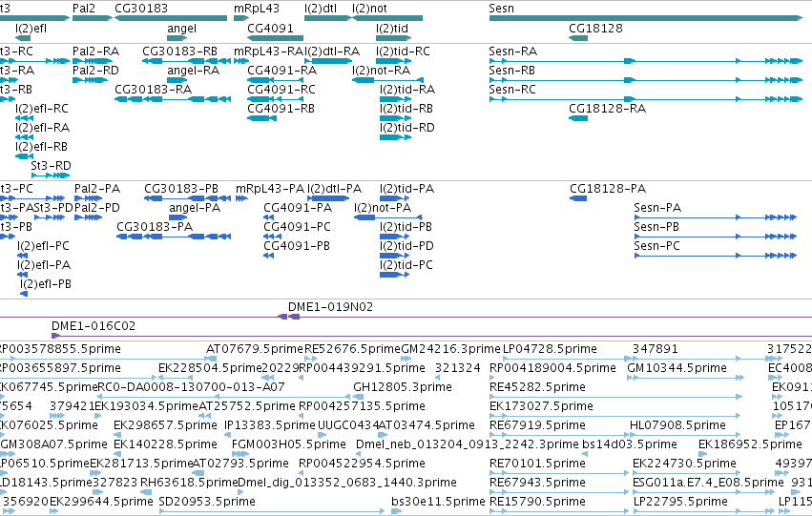Select BAC clone label DME1-019N02
Image resolution: width=812 pixels, height=516 pixels.
[330, 307]
